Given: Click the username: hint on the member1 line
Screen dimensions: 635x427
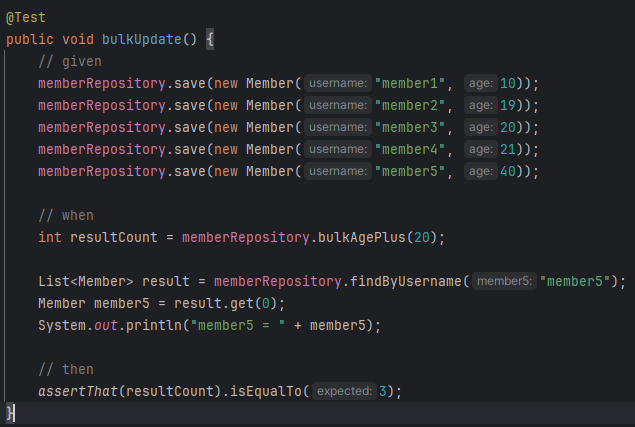Looking at the screenshot, I should tap(338, 83).
